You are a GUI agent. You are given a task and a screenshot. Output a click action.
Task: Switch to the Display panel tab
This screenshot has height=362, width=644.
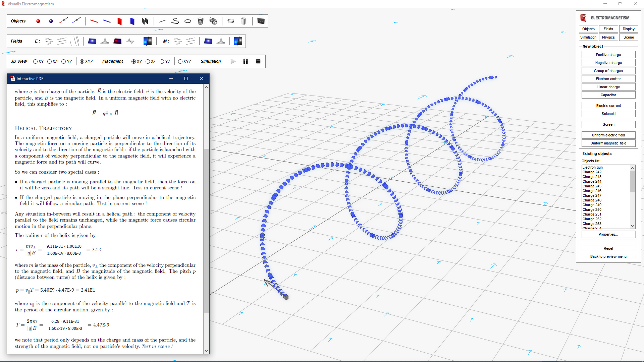(x=629, y=29)
